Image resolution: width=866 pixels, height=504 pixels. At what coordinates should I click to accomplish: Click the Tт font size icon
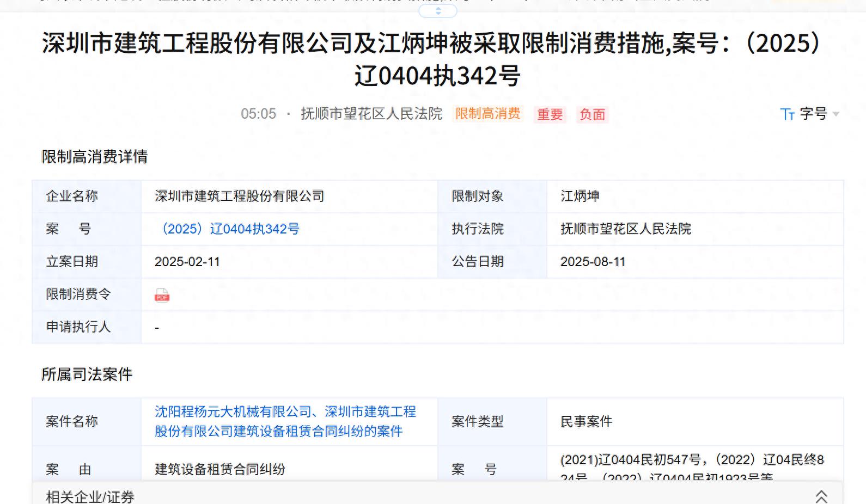tap(787, 114)
